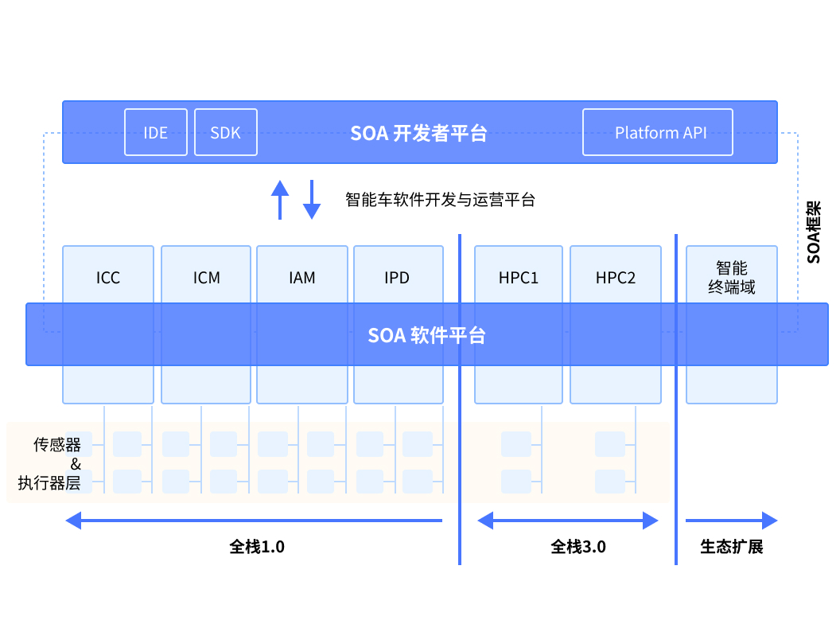Click the 传感器 label
The image size is (840, 632).
[57, 444]
